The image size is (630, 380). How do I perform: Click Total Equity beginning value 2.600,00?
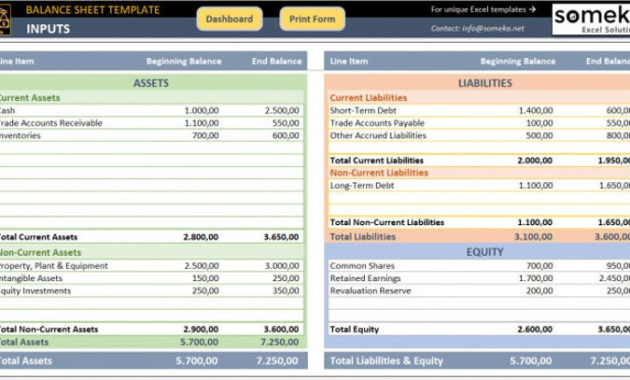coord(535,329)
